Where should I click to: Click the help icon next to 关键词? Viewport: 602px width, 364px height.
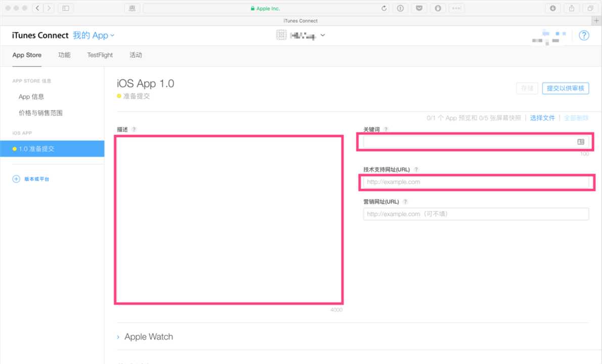click(x=386, y=129)
